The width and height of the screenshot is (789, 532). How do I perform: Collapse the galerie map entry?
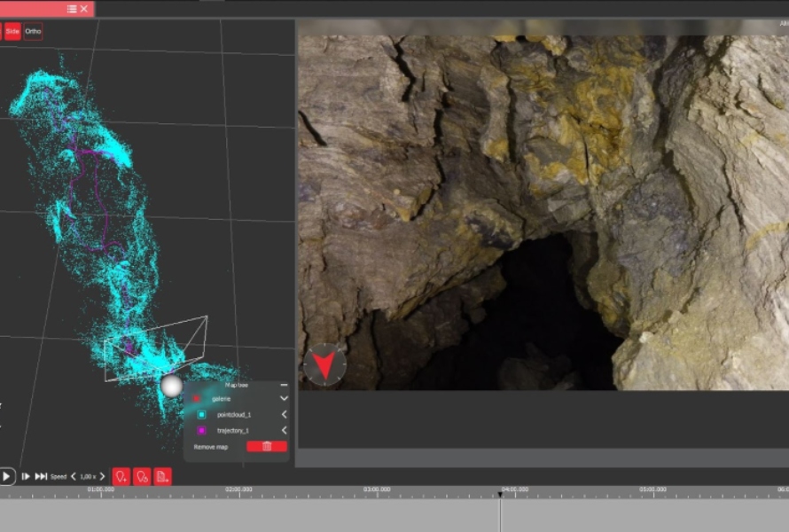(284, 399)
